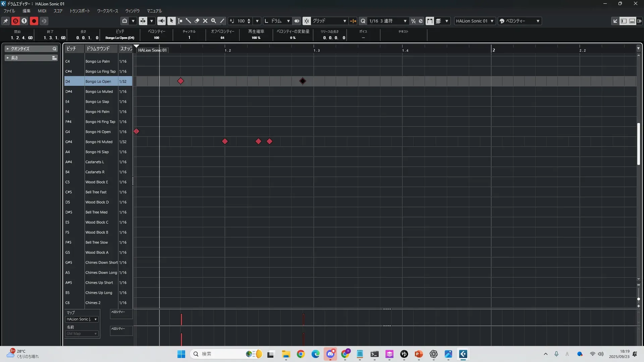Toggle the Record in Editor button
The image size is (644, 362).
coord(34,21)
